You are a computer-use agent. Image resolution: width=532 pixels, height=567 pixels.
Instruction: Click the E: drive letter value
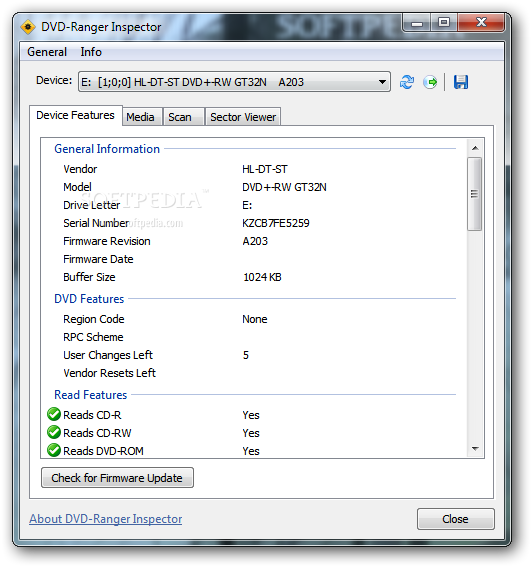247,205
